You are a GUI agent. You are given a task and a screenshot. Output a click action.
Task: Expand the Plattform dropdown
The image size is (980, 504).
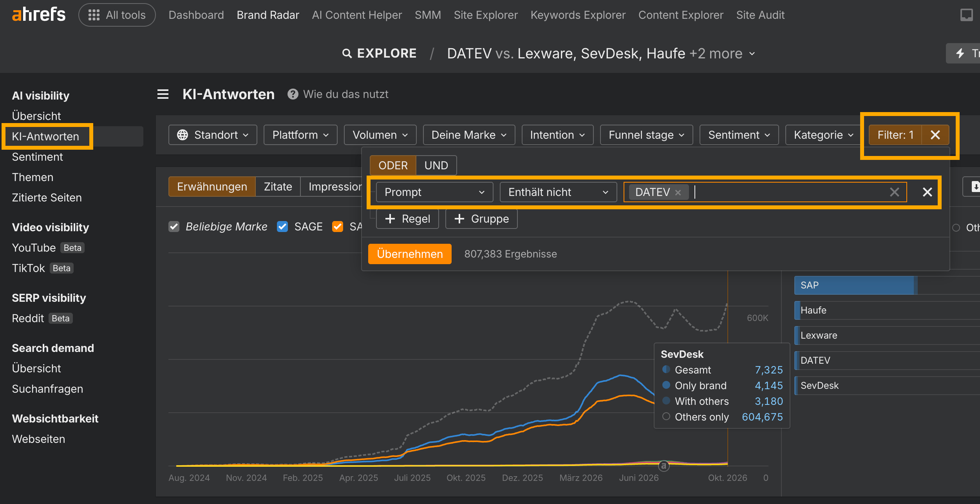[300, 135]
